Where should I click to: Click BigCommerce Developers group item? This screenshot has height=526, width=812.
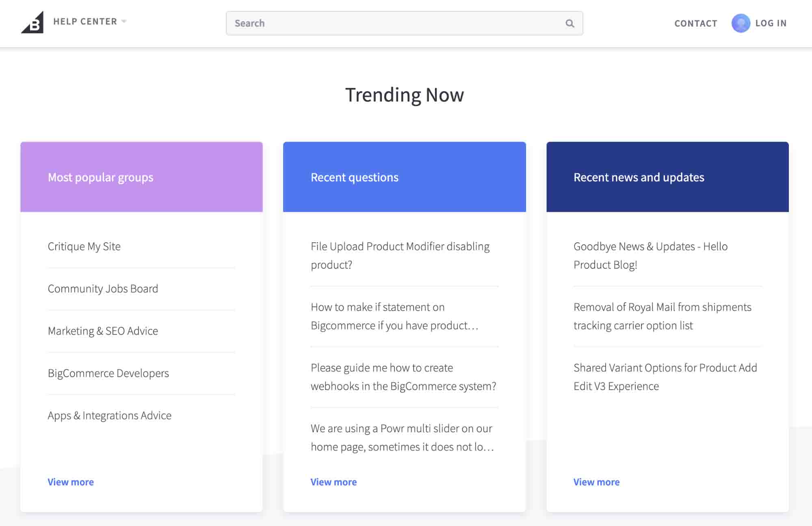(x=108, y=373)
